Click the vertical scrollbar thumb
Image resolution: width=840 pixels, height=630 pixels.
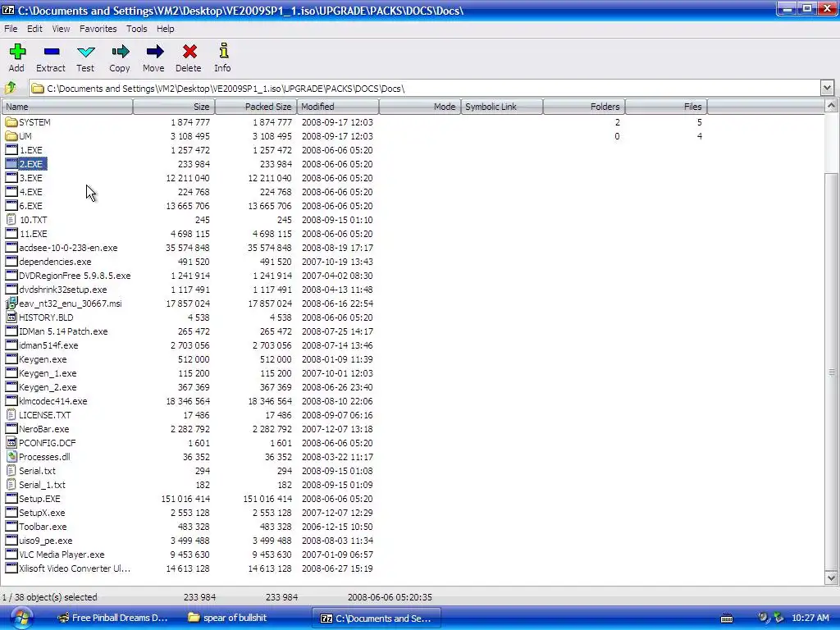(x=831, y=372)
